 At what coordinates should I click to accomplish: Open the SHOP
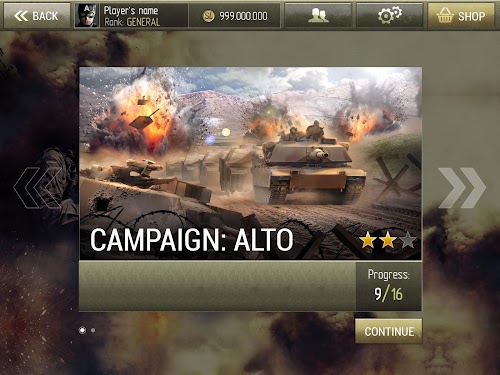coord(461,16)
